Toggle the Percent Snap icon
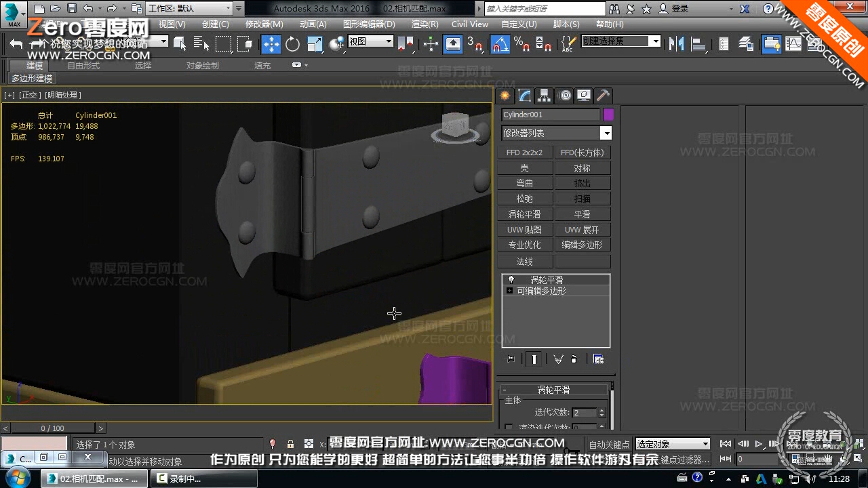Image resolution: width=868 pixels, height=488 pixels. (521, 45)
